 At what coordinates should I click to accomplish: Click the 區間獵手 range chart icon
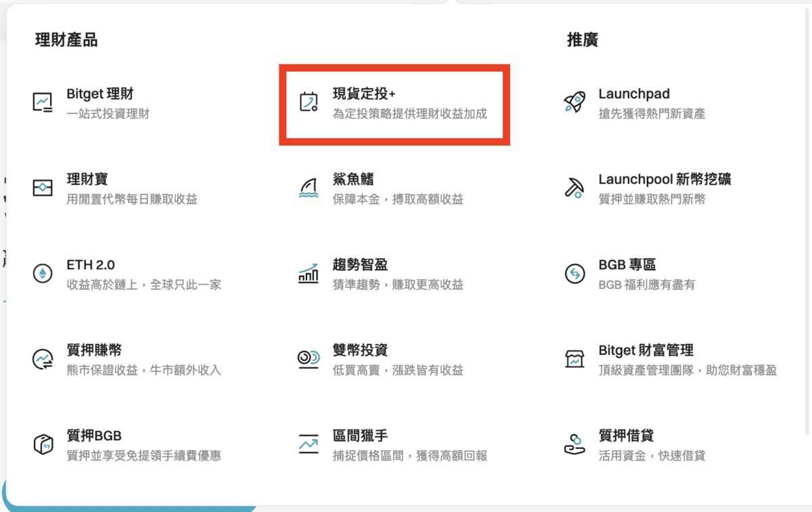pos(308,444)
